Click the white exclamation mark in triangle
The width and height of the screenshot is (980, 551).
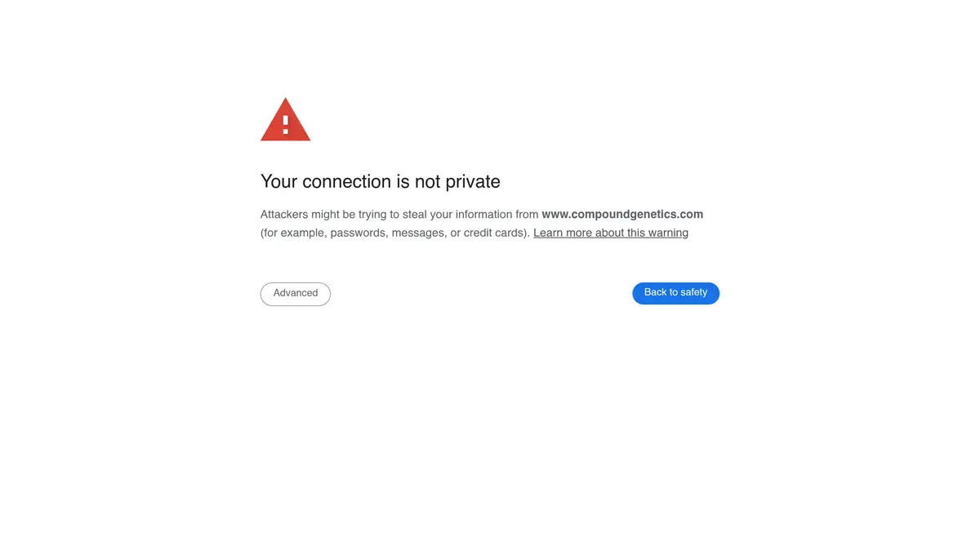(x=285, y=124)
